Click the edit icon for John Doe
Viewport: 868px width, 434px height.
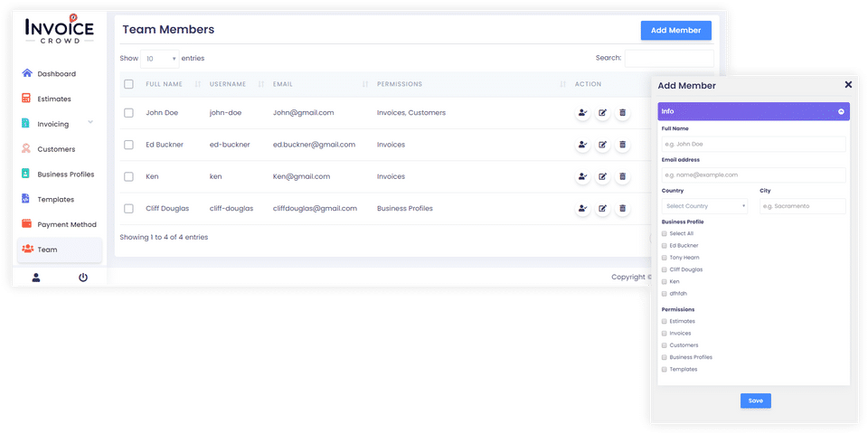[x=602, y=113]
